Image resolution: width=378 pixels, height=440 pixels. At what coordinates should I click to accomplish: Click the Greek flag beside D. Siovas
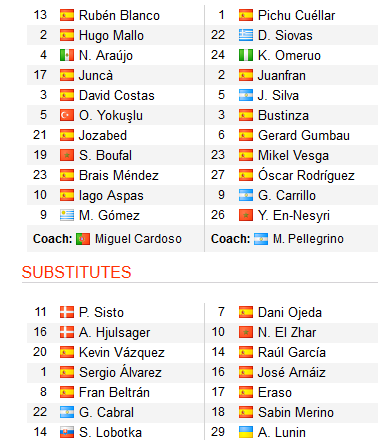(246, 35)
